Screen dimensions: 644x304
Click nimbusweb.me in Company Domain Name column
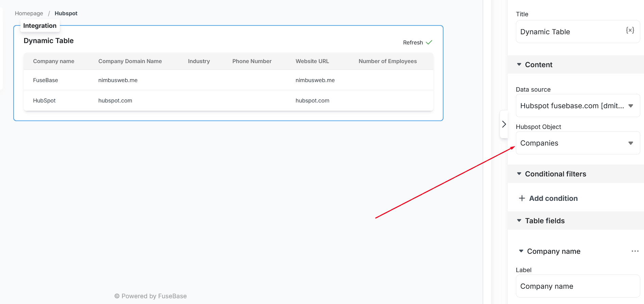tap(118, 80)
